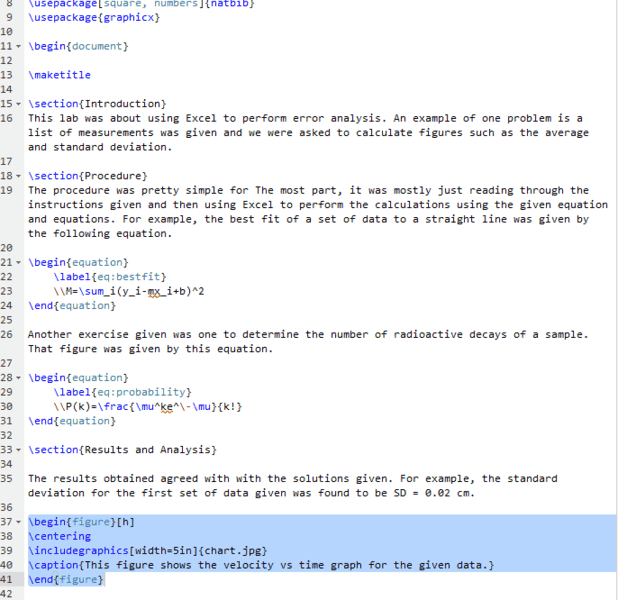Click the \caption text in the figure
Screen dimensions: 618x600
tap(261, 565)
